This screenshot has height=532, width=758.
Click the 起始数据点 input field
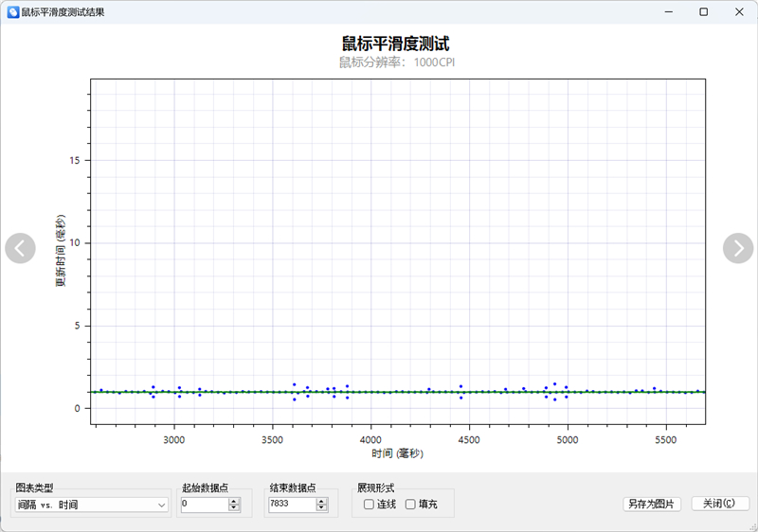(x=203, y=505)
